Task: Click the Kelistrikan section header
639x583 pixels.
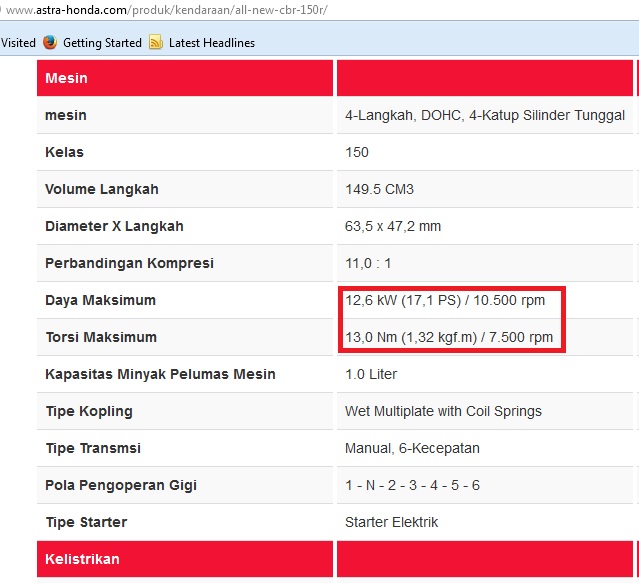Action: point(82,559)
